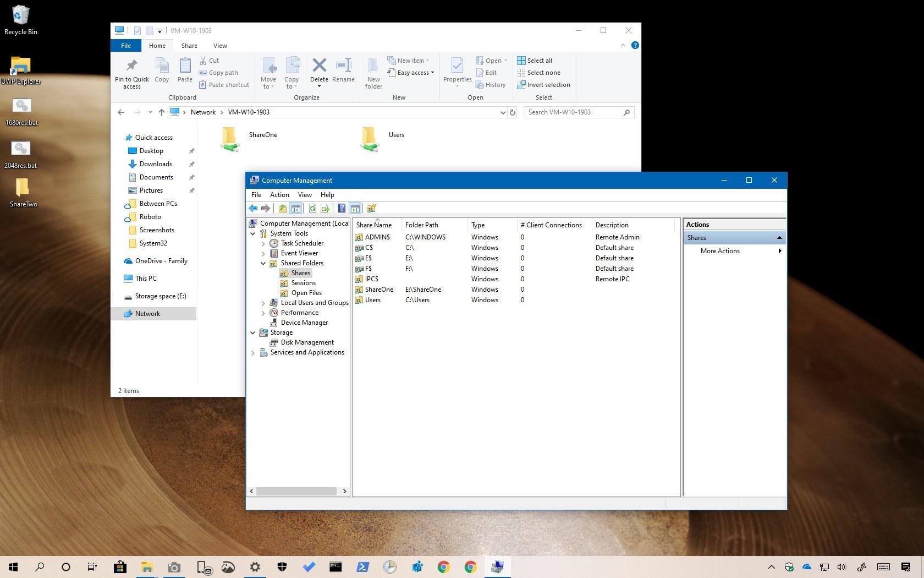This screenshot has height=578, width=924.
Task: Click the Refresh icon in Computer Management toolbar
Action: pos(312,208)
